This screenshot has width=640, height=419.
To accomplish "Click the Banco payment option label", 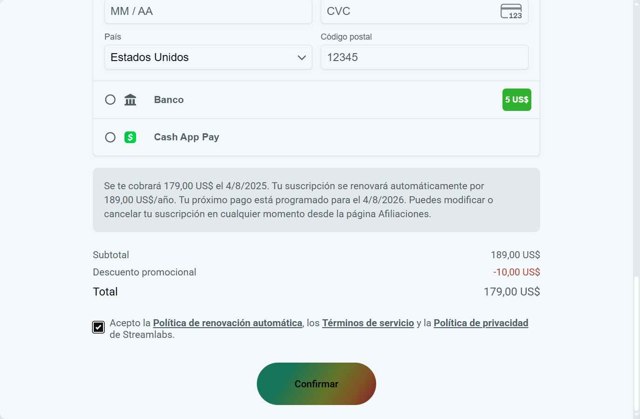I will click(169, 100).
